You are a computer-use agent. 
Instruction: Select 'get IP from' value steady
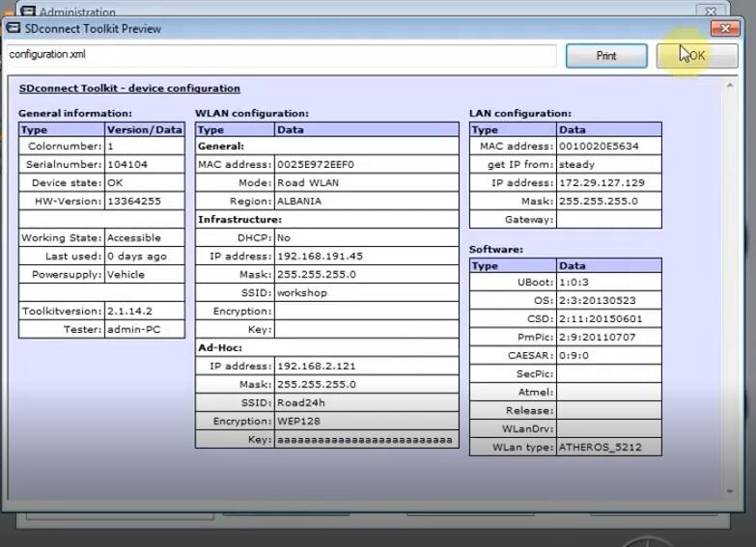click(x=576, y=164)
